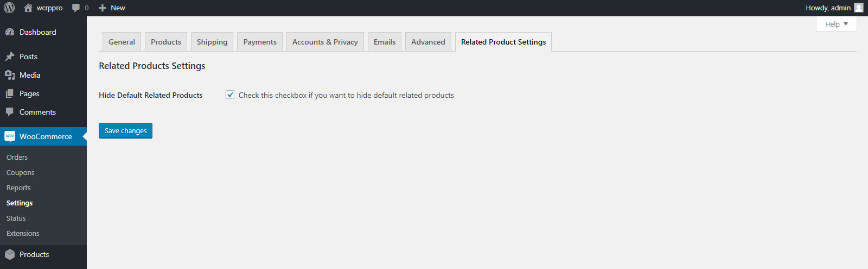Click the Media library icon
868x269 pixels.
coord(10,75)
